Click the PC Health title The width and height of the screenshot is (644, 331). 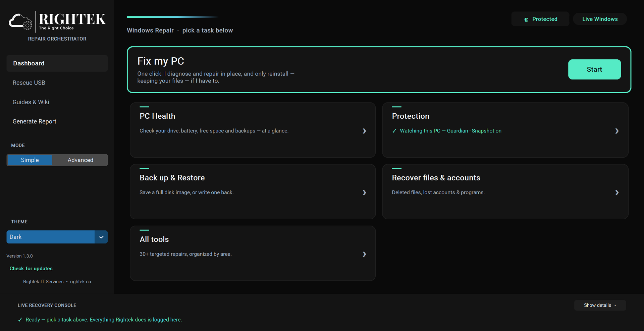[x=157, y=116]
